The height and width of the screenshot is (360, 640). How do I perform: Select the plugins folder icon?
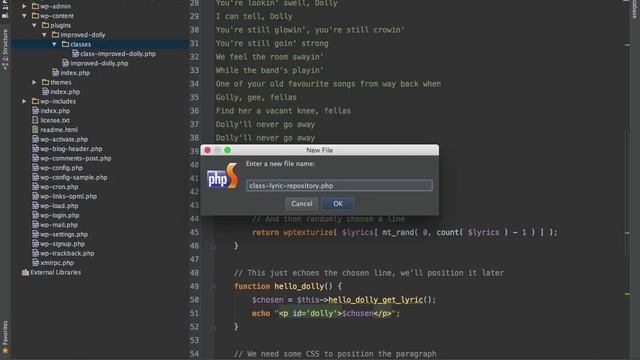45,25
